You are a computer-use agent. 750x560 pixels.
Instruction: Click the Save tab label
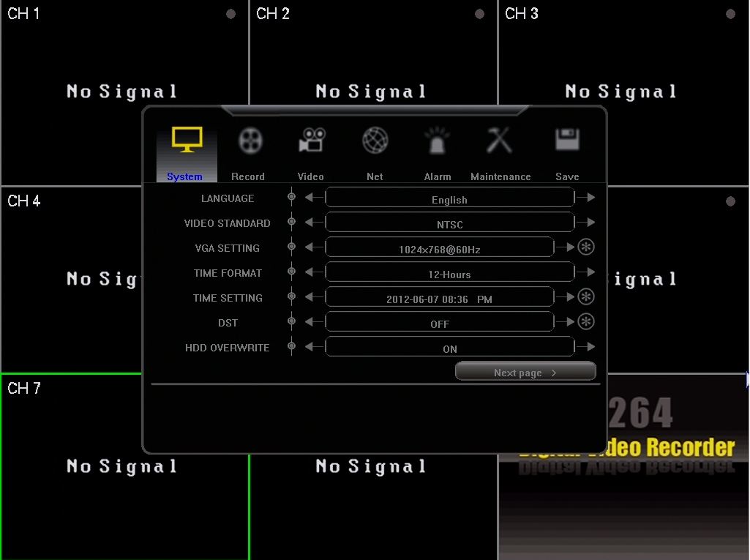click(567, 176)
